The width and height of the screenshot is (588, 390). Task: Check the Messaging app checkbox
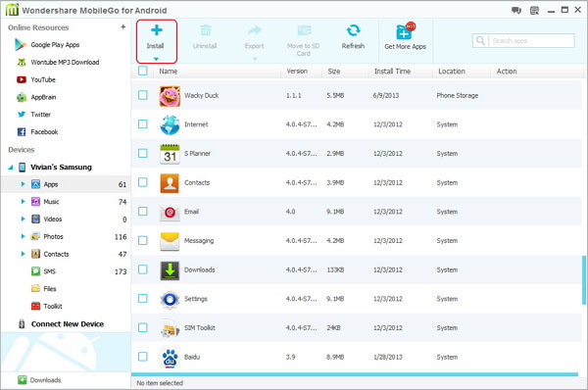(142, 240)
